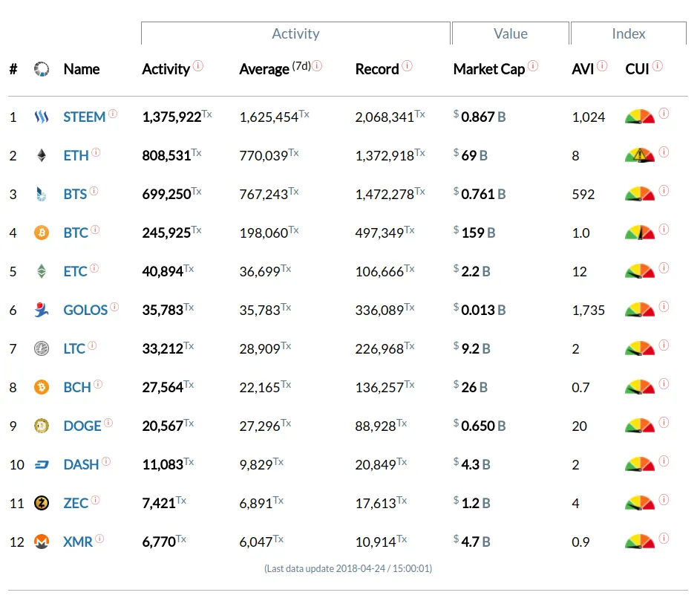The image size is (700, 601).
Task: Select the Activity group tab
Action: [x=295, y=33]
